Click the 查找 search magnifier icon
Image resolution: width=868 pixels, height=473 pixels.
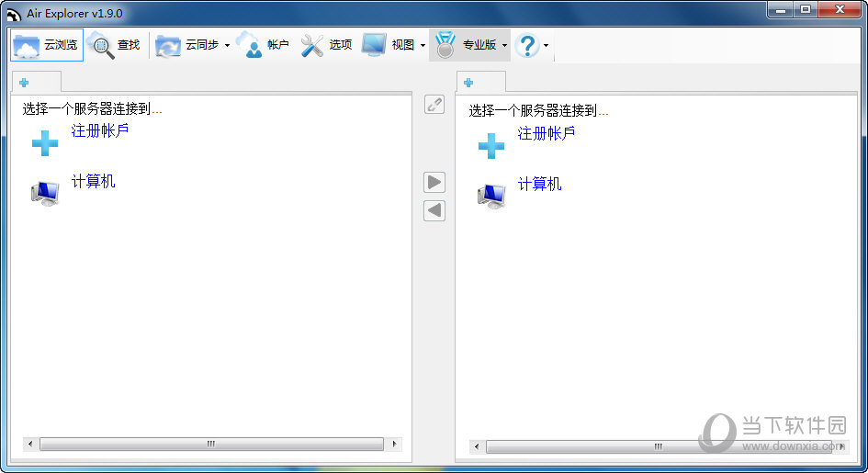click(101, 45)
